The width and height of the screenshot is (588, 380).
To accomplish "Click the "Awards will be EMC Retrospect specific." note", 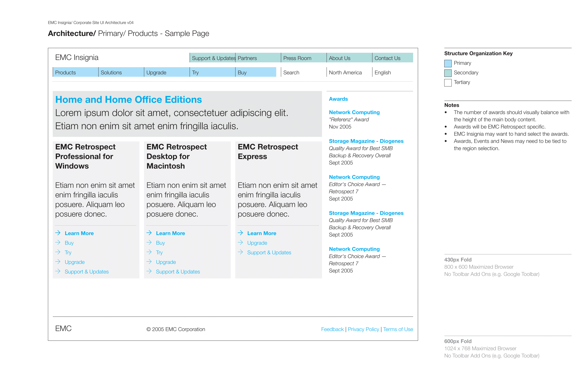I will coord(500,127).
